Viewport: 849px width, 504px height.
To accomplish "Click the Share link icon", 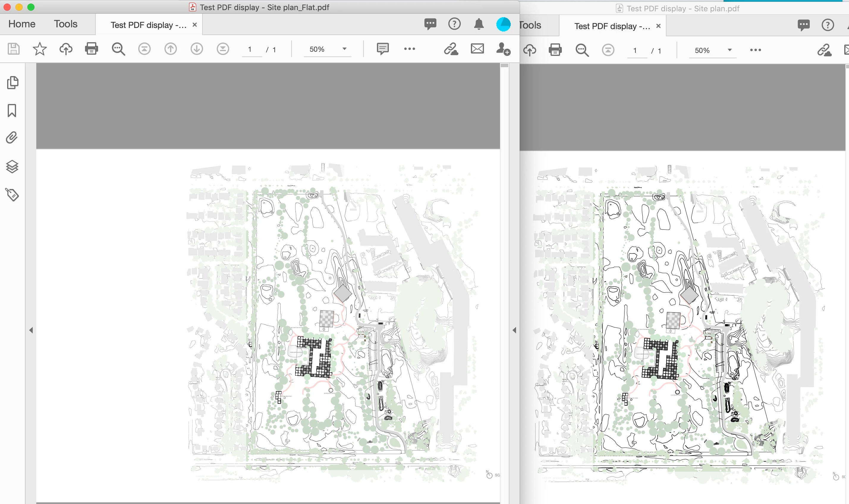I will (x=451, y=49).
